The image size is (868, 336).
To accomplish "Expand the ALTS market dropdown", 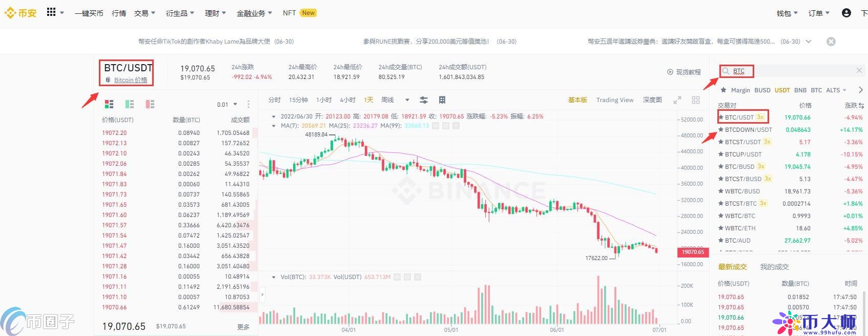I will 836,90.
